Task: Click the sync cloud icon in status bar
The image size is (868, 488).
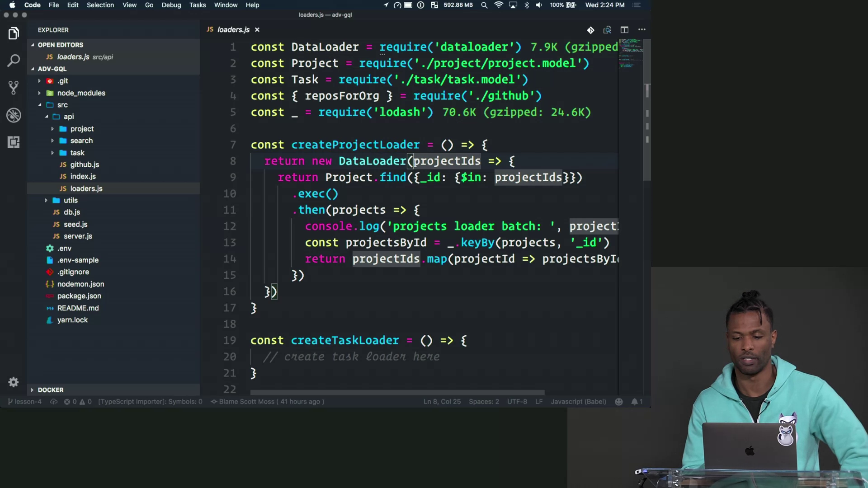Action: click(53, 402)
